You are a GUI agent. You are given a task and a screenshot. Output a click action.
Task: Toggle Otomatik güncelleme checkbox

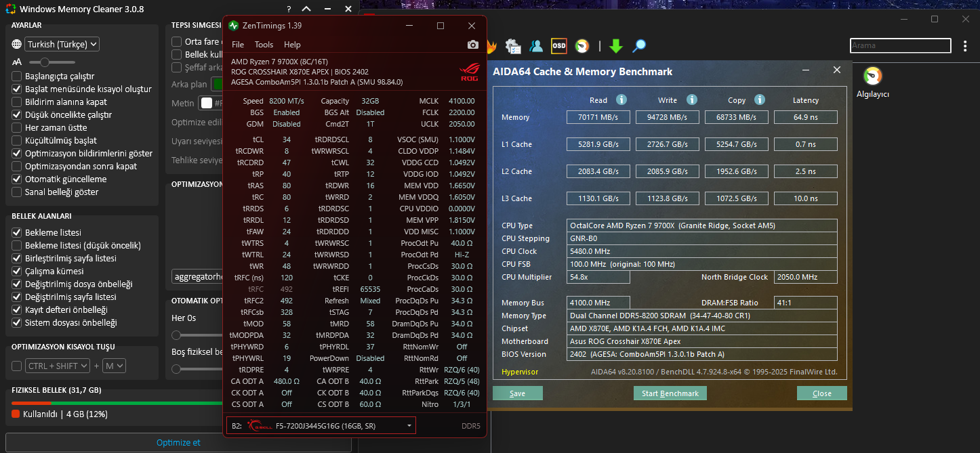click(x=17, y=179)
